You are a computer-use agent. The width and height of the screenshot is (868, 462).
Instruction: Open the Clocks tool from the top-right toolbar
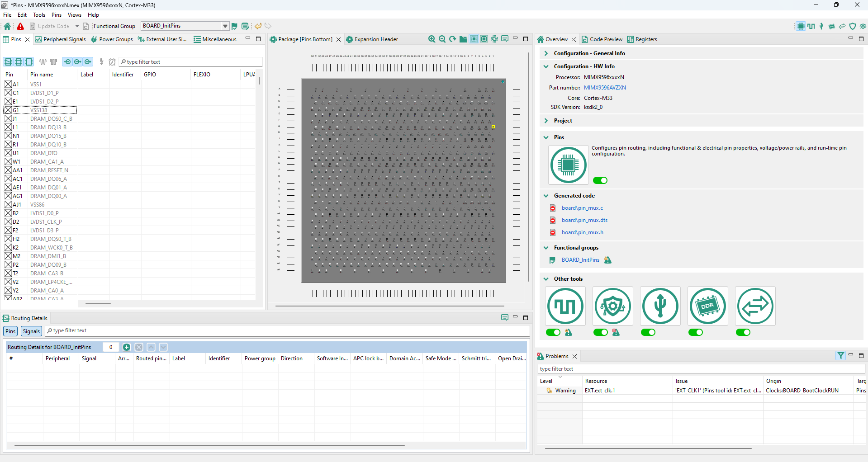(811, 26)
